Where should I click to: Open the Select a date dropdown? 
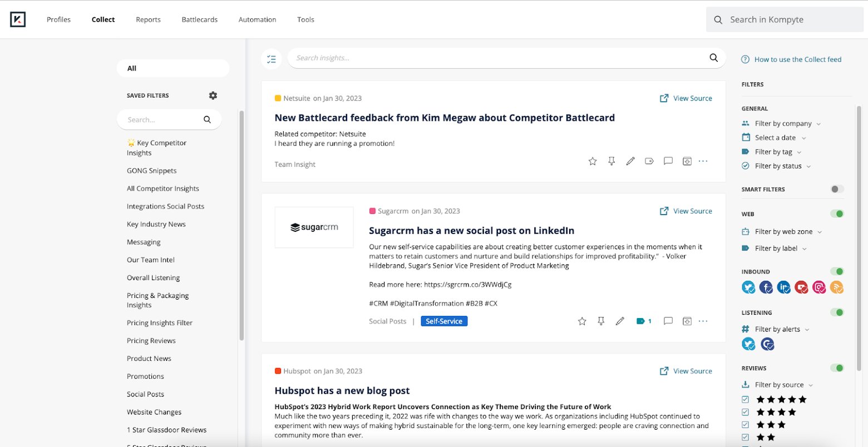776,138
